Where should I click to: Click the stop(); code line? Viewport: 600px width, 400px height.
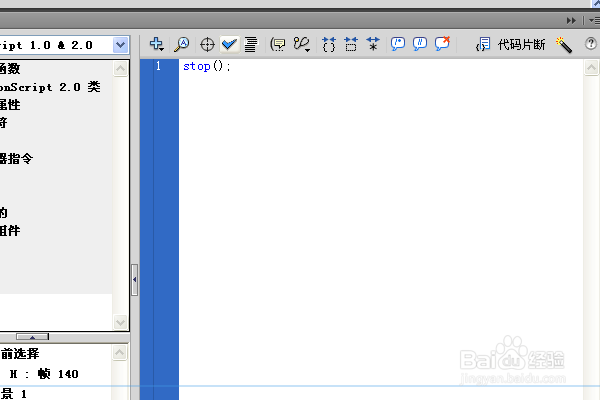[207, 66]
